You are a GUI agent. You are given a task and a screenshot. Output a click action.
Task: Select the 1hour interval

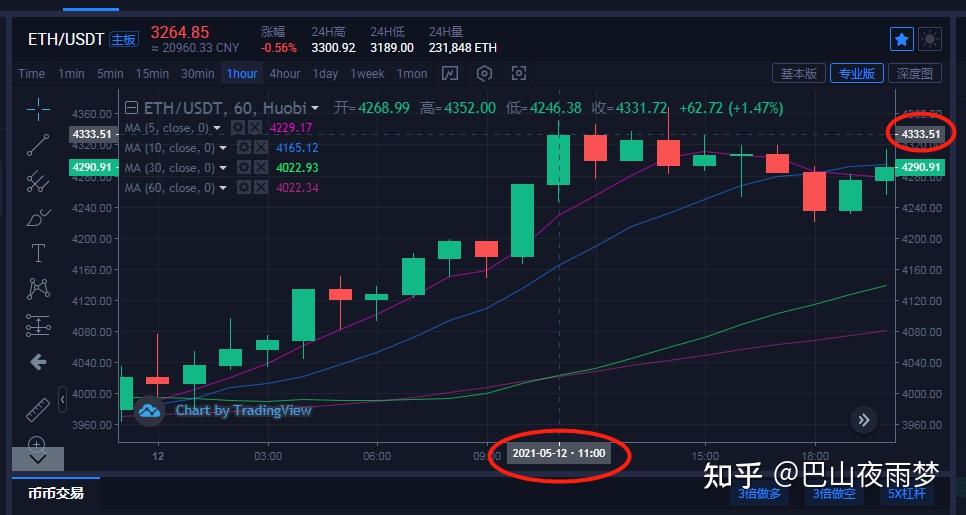click(x=242, y=74)
